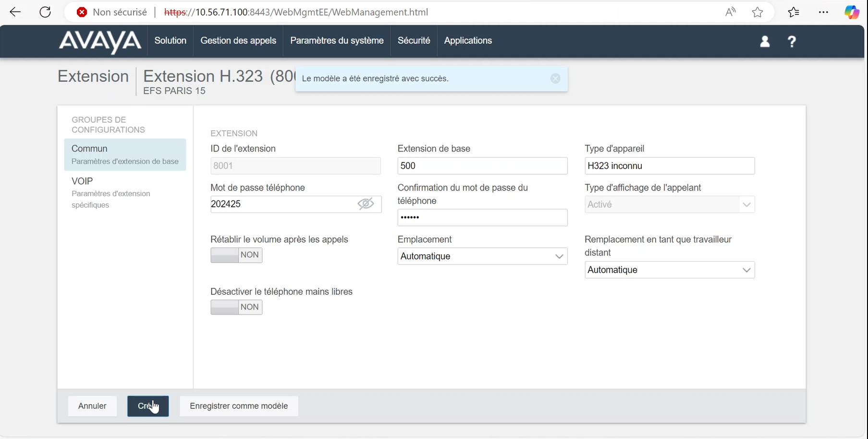The image size is (868, 439).
Task: Open Gestion des appels menu
Action: [x=238, y=41]
